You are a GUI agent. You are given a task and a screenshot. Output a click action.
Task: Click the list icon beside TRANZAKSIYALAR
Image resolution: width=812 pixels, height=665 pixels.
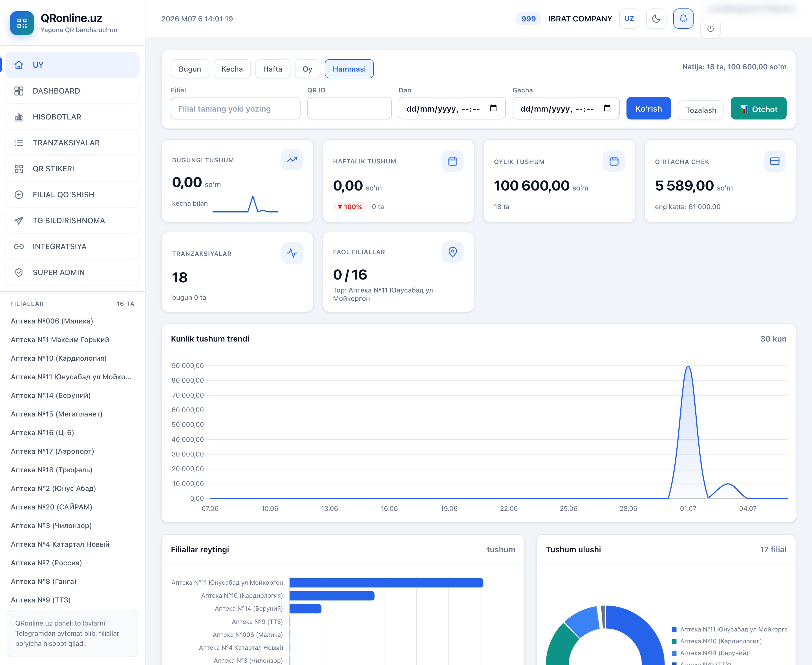(19, 143)
